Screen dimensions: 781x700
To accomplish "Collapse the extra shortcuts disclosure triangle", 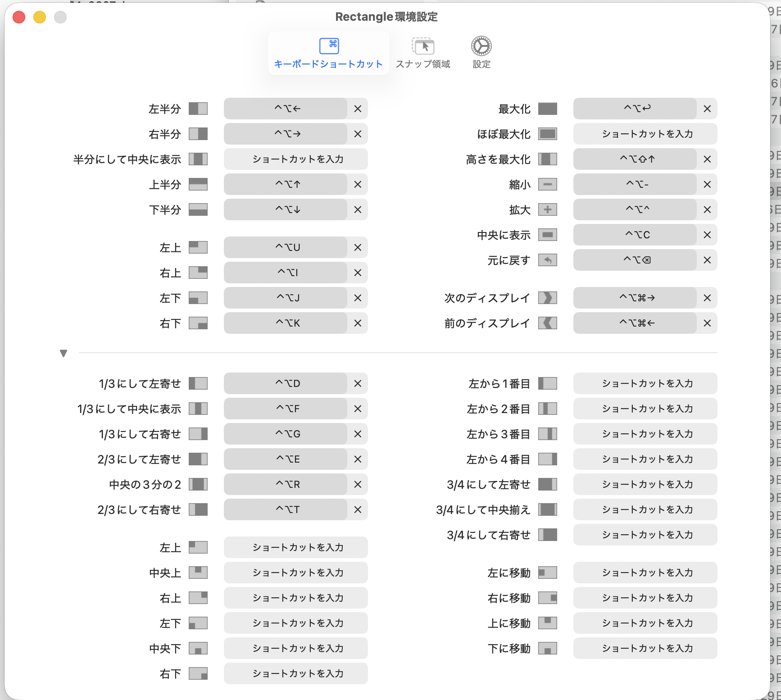I will pyautogui.click(x=64, y=353).
